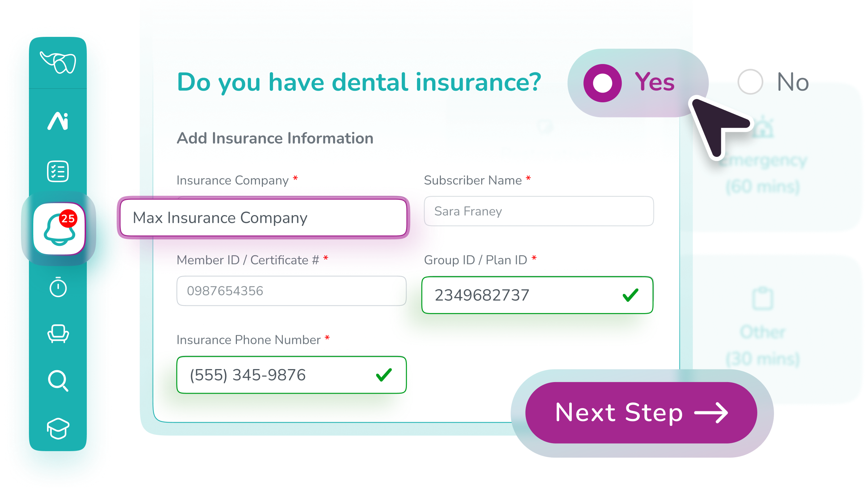Select the No radio button
This screenshot has width=868, height=488.
(750, 82)
